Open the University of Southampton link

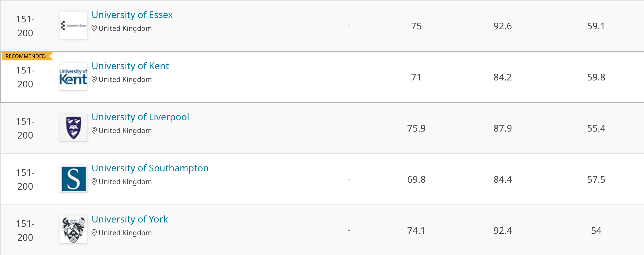click(x=150, y=168)
